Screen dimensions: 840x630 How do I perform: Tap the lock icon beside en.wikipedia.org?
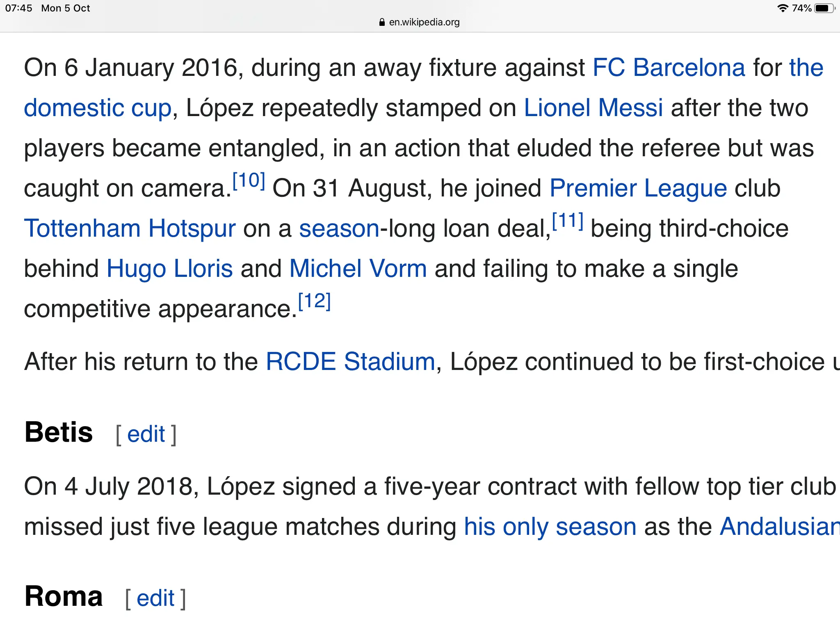click(x=382, y=22)
